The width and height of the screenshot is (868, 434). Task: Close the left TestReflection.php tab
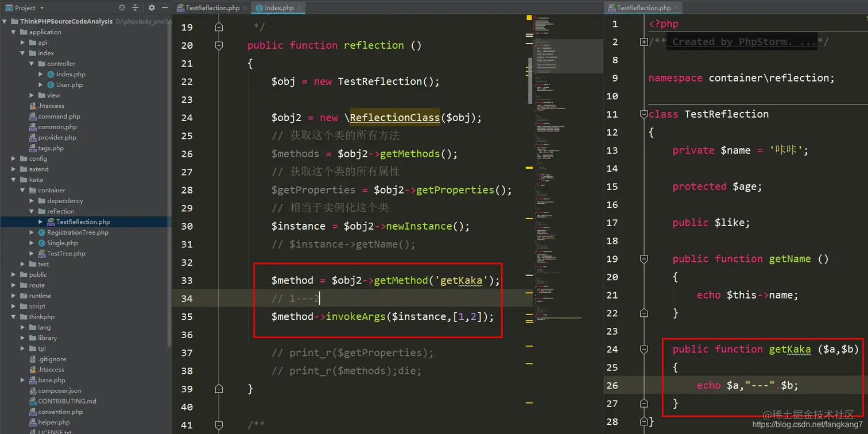pos(245,8)
